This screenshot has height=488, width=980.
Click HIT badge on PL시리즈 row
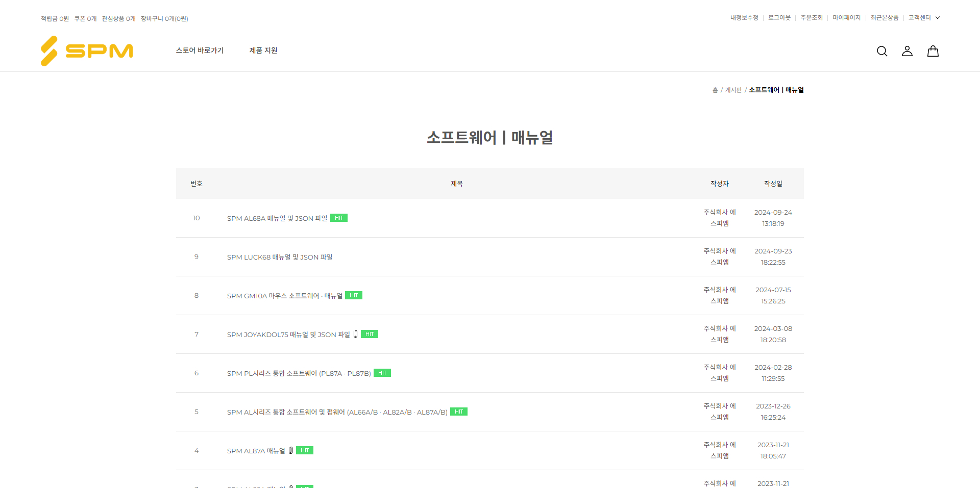pyautogui.click(x=382, y=373)
